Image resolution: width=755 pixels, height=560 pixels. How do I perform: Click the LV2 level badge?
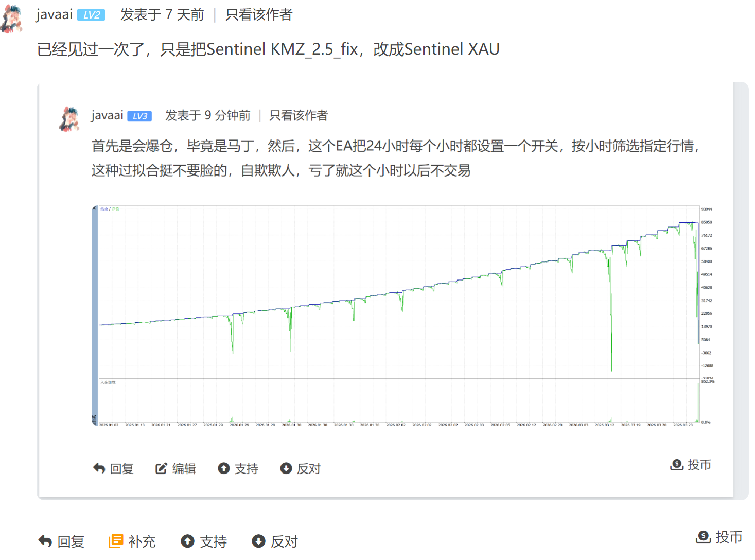click(91, 15)
